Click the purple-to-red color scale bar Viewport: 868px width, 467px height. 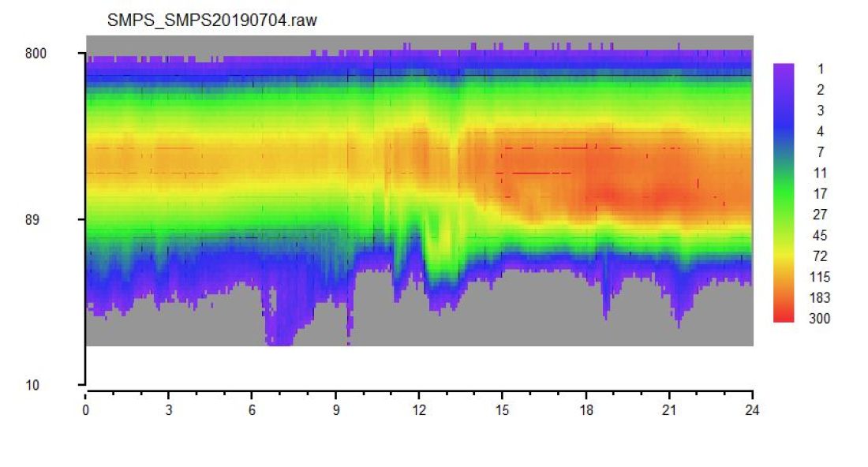tap(784, 192)
